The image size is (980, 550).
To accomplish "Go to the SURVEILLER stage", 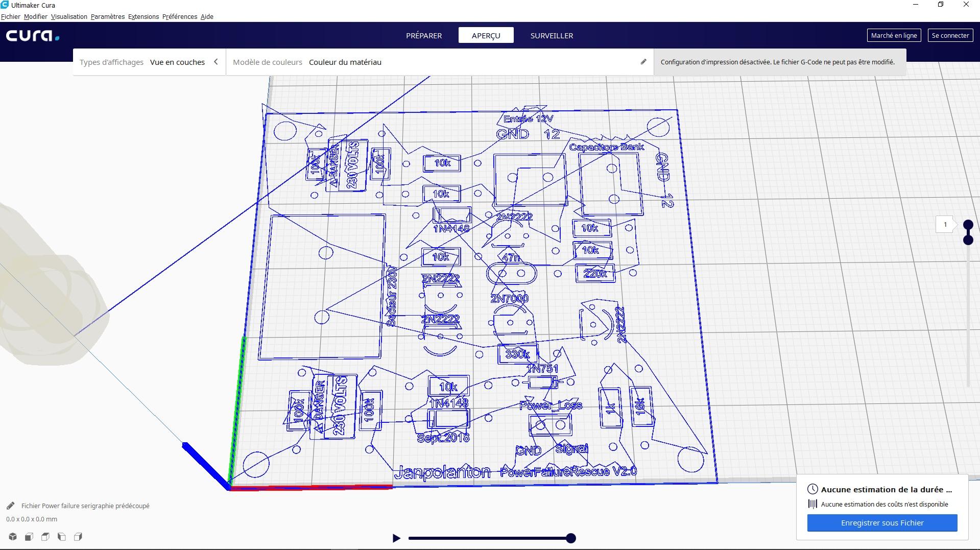I will click(552, 35).
